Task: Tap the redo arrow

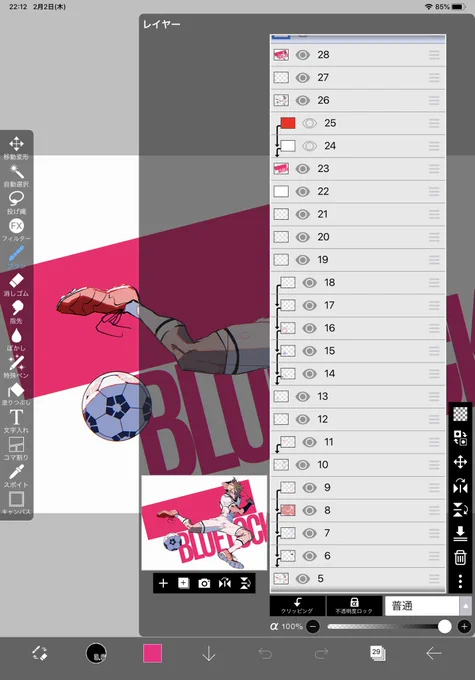Action: pos(321,653)
